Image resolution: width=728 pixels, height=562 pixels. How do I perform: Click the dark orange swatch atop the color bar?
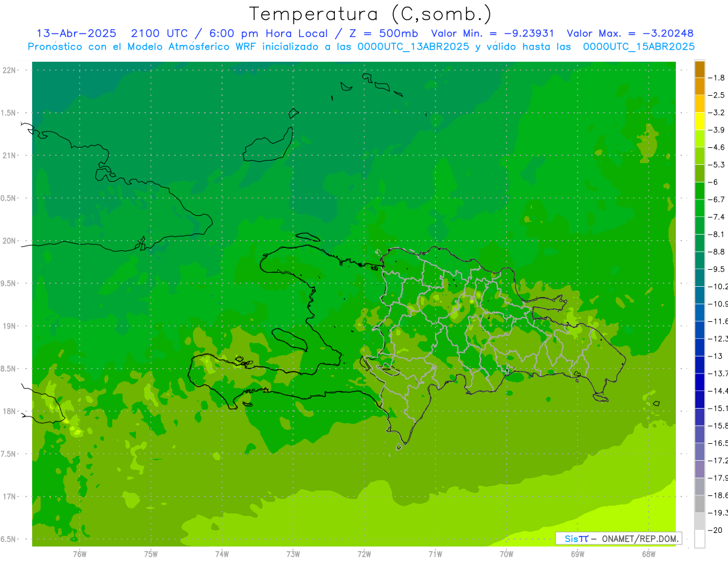pyautogui.click(x=699, y=69)
